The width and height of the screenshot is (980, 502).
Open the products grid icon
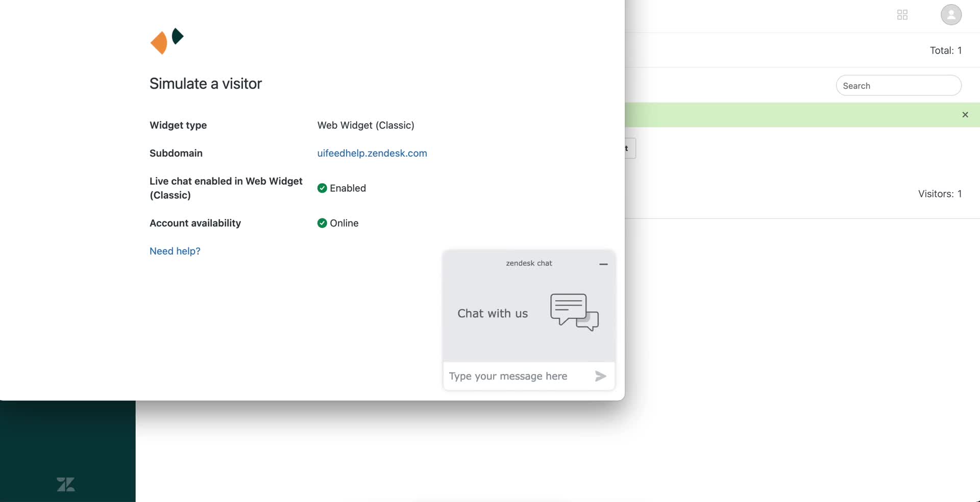902,15
